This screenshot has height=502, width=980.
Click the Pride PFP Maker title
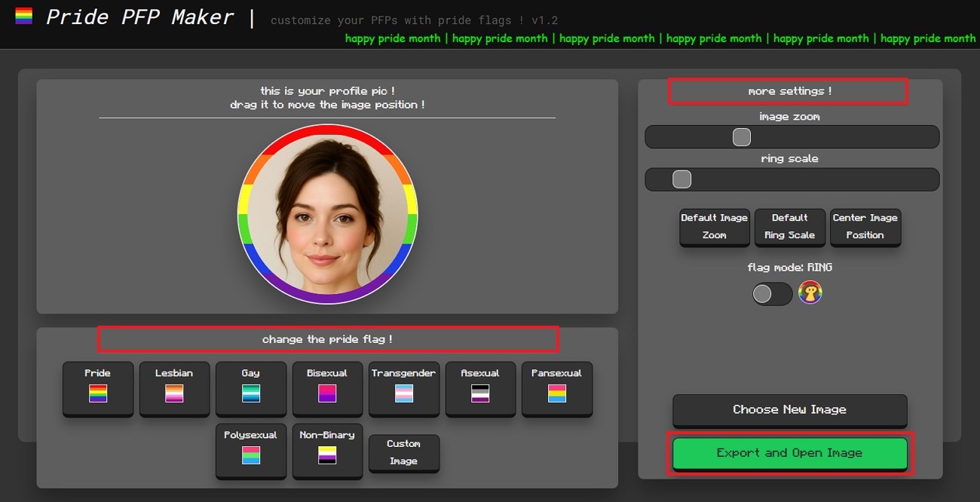(x=140, y=17)
